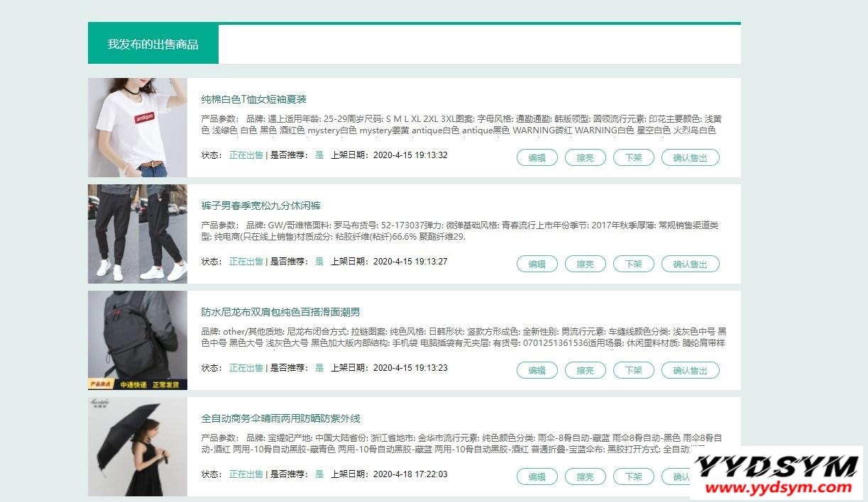Click 下架 on the backpack listing
The image size is (868, 502).
click(x=633, y=370)
